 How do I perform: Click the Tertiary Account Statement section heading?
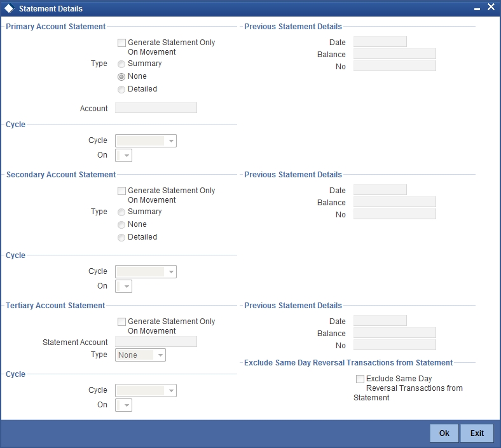point(55,306)
